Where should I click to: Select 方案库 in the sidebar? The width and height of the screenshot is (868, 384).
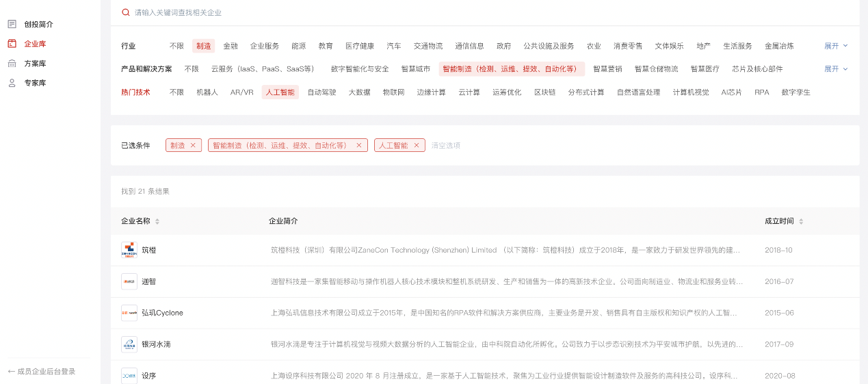click(35, 64)
